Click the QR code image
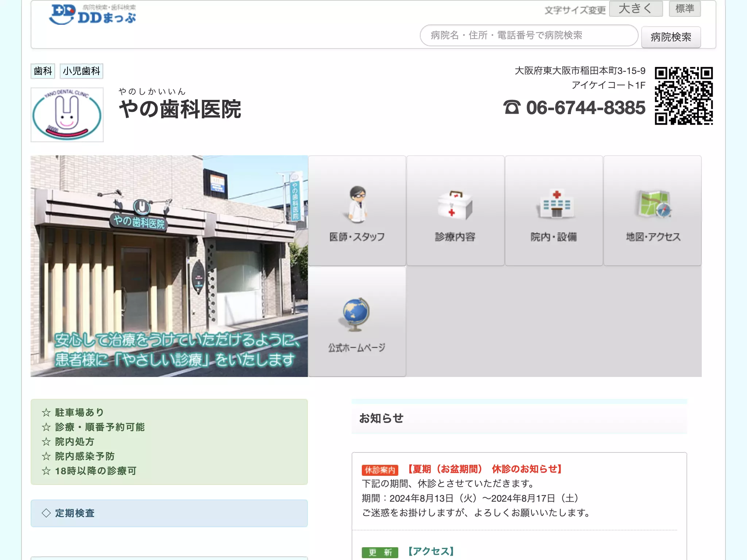 click(x=684, y=96)
